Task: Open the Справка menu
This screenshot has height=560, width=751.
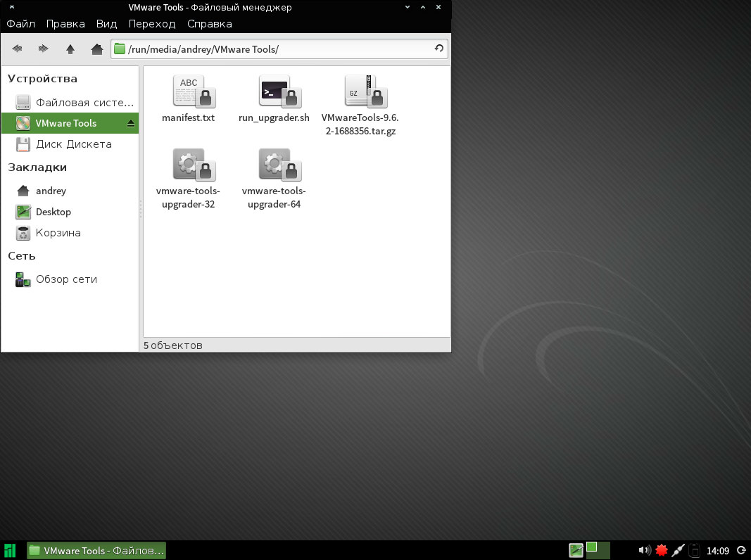Action: point(209,24)
